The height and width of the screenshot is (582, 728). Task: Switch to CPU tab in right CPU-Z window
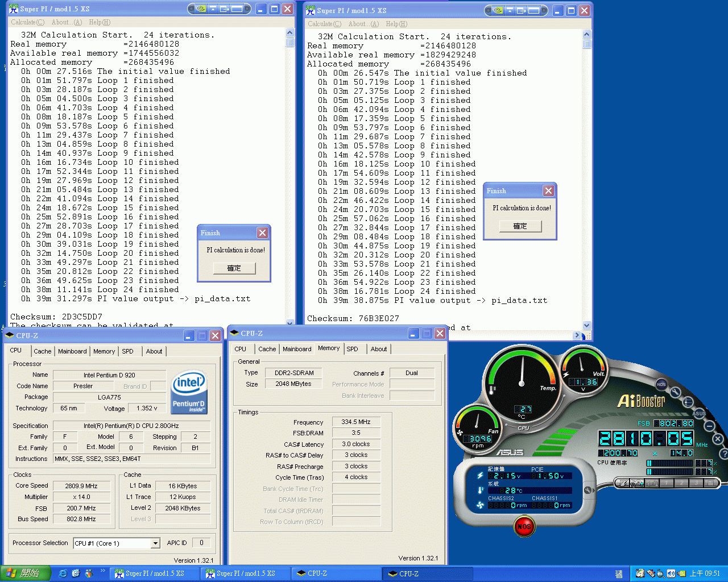(241, 349)
